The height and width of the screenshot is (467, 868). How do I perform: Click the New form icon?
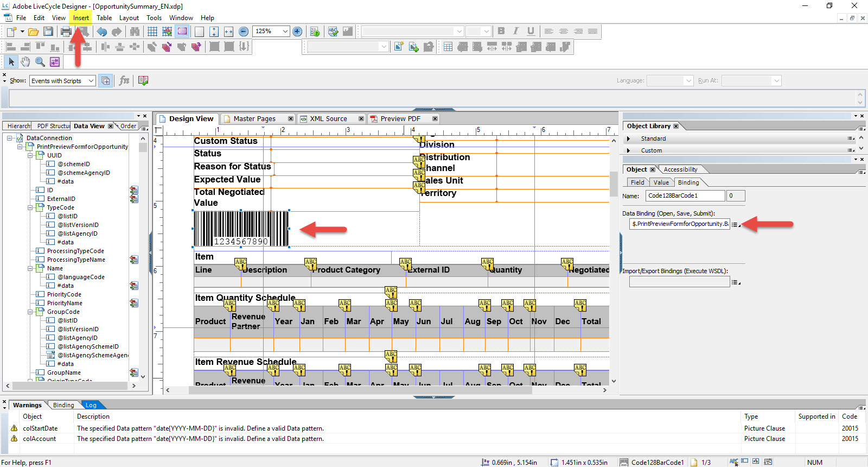pos(11,31)
